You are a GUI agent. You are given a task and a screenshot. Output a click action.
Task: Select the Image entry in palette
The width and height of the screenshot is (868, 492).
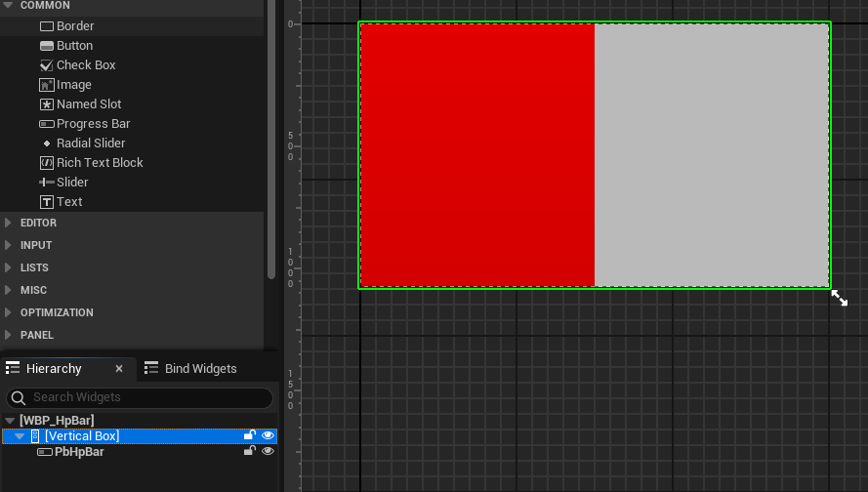tap(132, 85)
